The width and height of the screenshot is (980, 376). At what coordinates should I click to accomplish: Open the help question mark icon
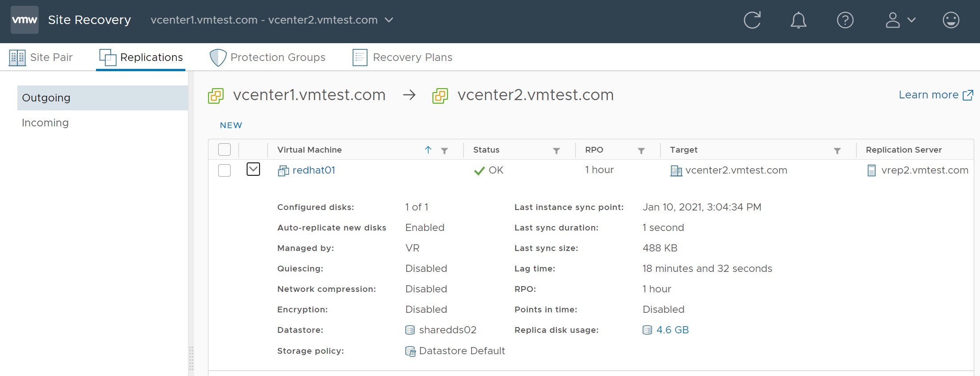point(845,20)
